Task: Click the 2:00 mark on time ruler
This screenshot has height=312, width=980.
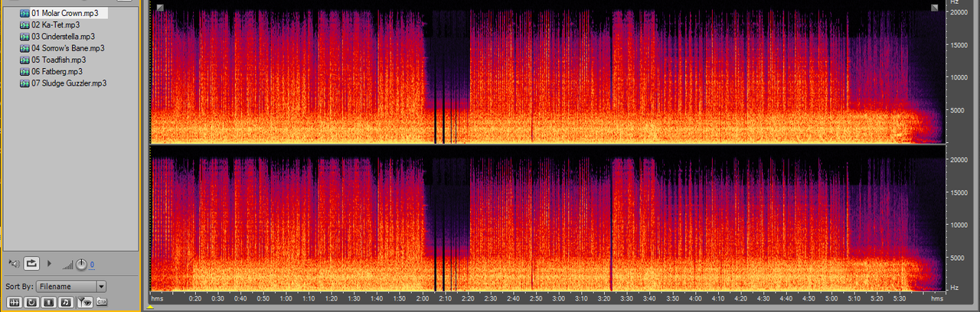Action: [x=423, y=299]
